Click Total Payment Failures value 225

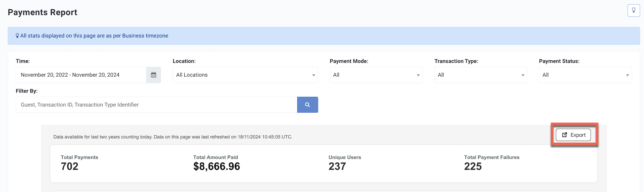473,166
